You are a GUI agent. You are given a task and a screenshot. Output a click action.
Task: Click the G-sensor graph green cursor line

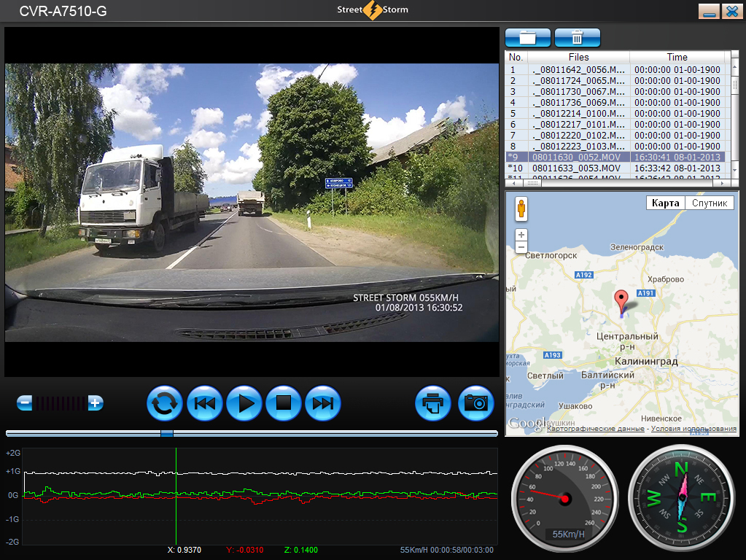(176, 497)
